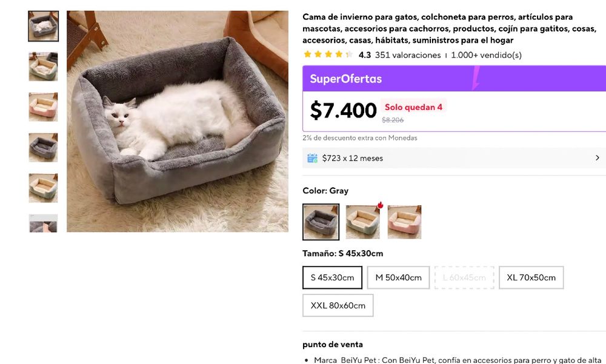The height and width of the screenshot is (364, 606).
Task: Choose size M 50x40cm
Action: pos(398,277)
